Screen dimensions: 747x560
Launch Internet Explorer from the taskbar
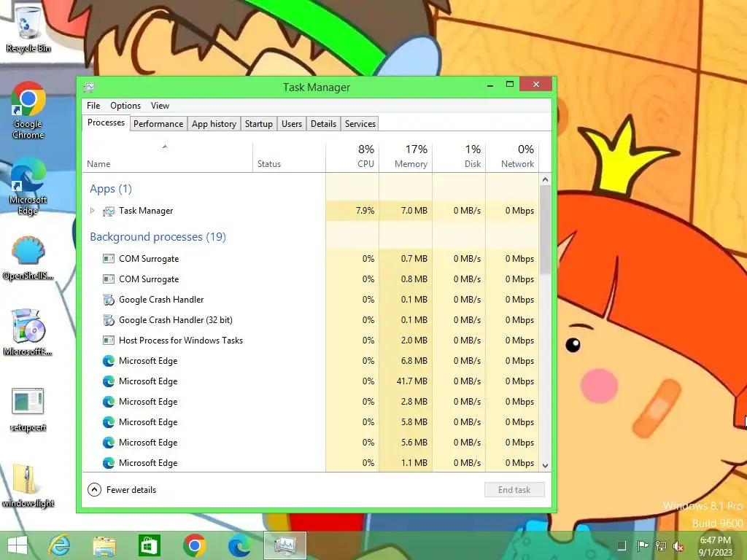[x=60, y=545]
